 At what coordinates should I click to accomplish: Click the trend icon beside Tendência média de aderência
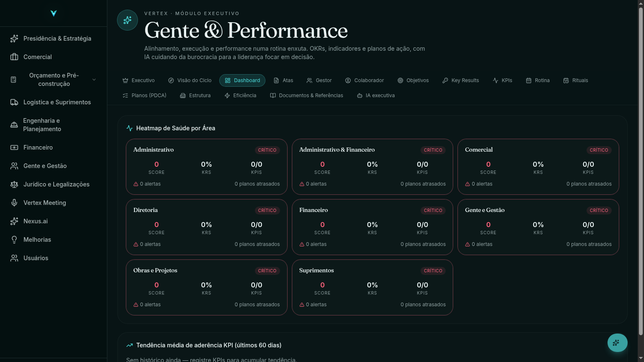pyautogui.click(x=130, y=345)
